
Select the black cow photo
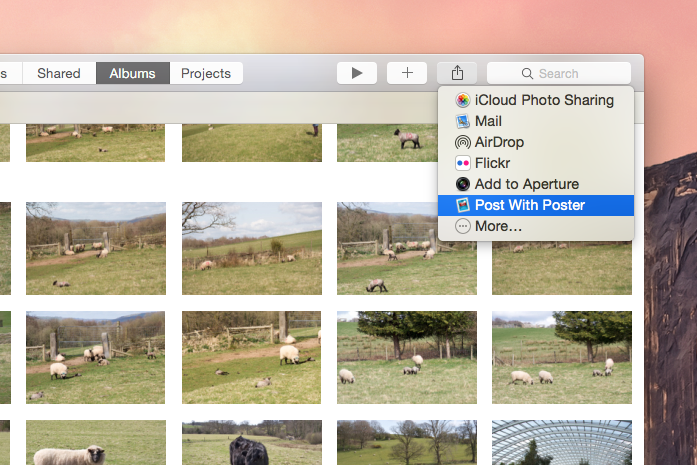tap(252, 442)
